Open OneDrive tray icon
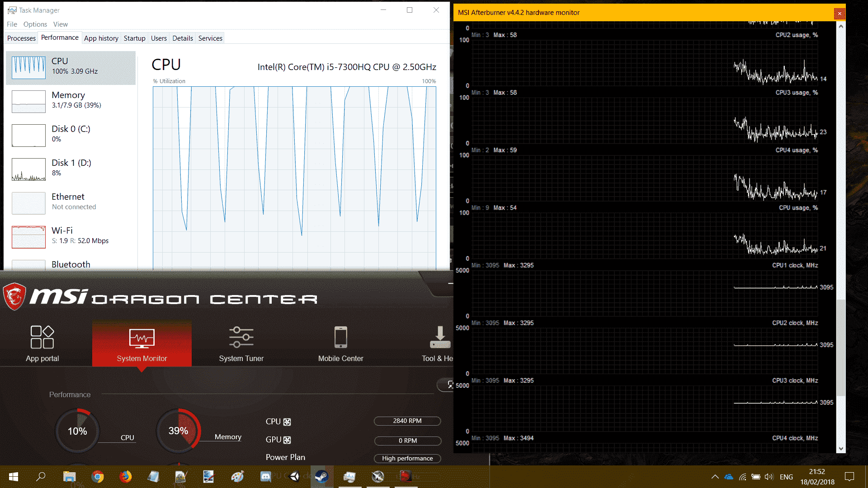 (x=729, y=477)
